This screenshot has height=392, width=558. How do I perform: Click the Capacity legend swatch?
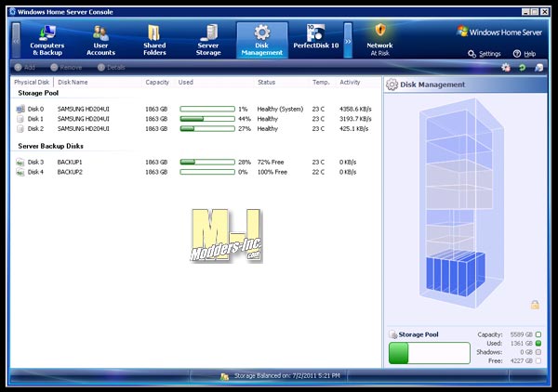click(538, 334)
